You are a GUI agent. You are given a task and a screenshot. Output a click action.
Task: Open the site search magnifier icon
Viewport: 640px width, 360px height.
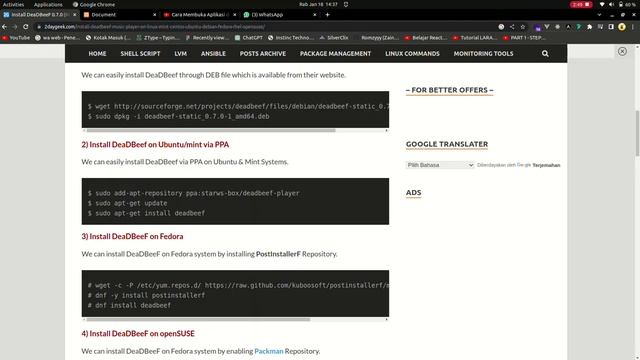click(x=545, y=53)
